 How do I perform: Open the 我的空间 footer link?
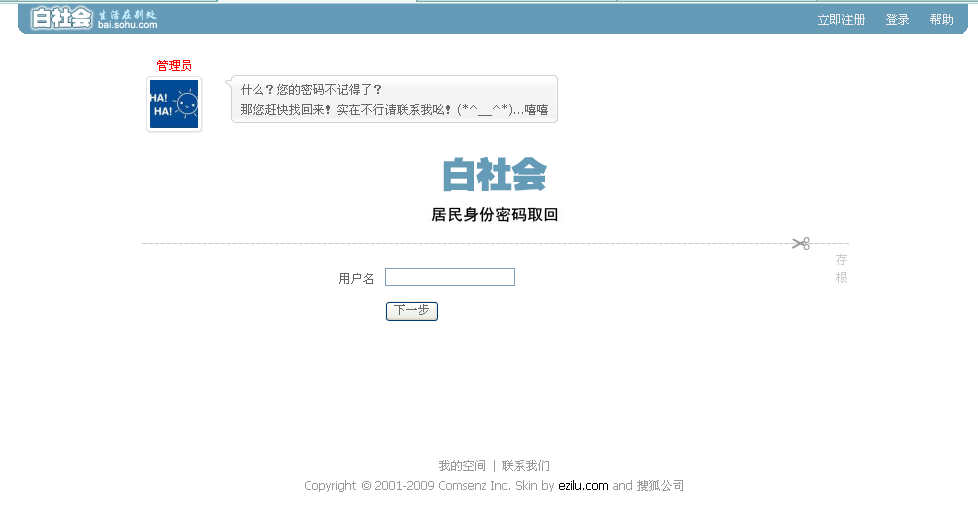pyautogui.click(x=462, y=466)
